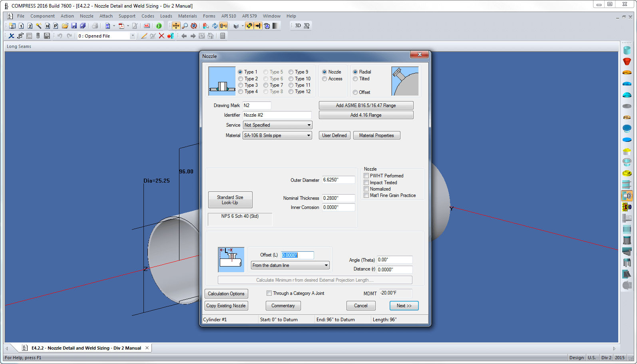Click Add 4.16 Flange button
The image size is (637, 364).
(366, 115)
